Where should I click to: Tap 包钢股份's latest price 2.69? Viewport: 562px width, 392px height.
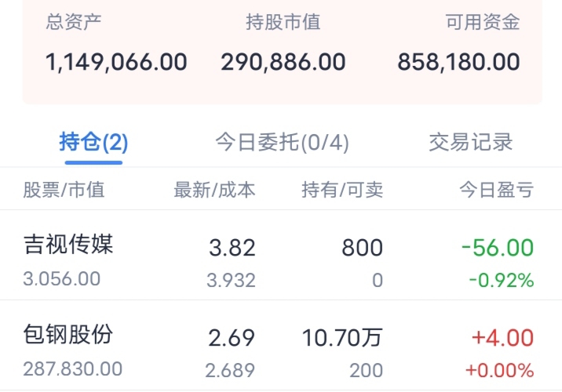point(232,339)
